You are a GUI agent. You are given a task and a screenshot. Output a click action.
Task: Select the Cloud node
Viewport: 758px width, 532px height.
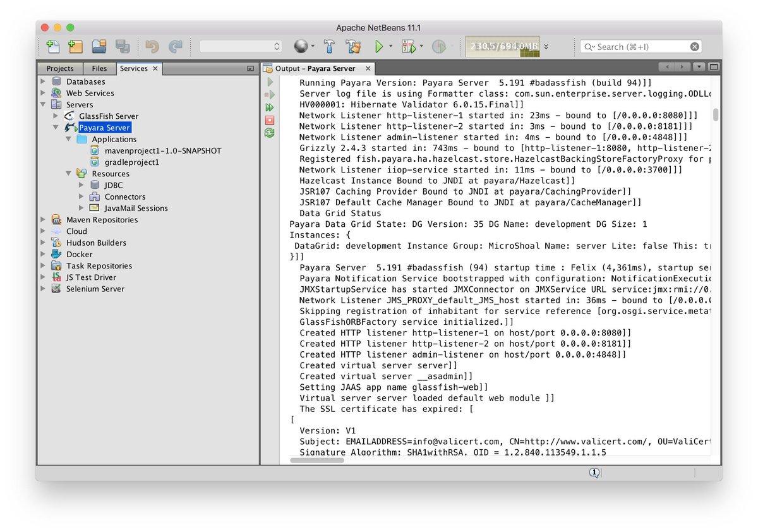click(x=76, y=231)
